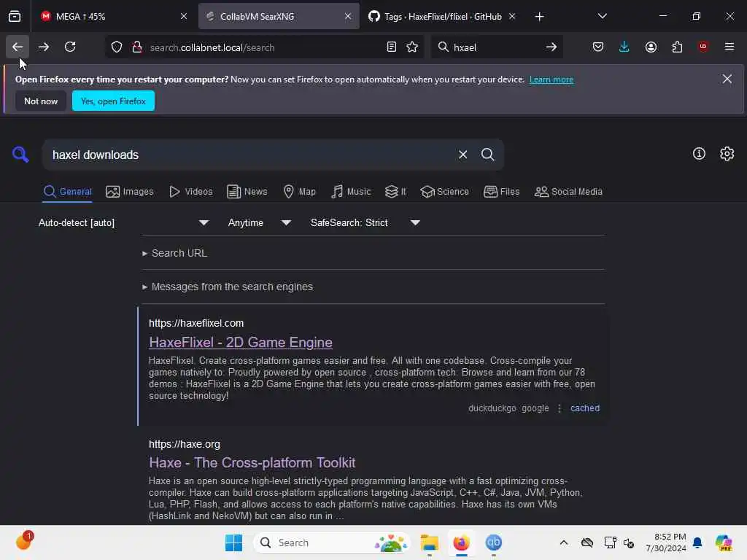Open the Windows Start button
747x560 pixels.
(233, 542)
